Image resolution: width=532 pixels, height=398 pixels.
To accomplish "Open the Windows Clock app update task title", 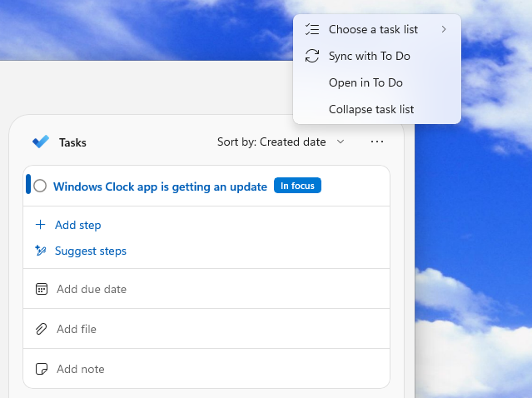I will point(160,187).
